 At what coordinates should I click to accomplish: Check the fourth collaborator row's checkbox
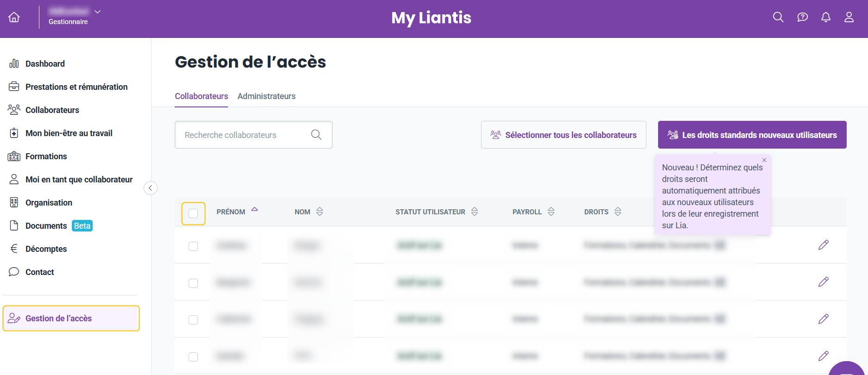pyautogui.click(x=193, y=357)
